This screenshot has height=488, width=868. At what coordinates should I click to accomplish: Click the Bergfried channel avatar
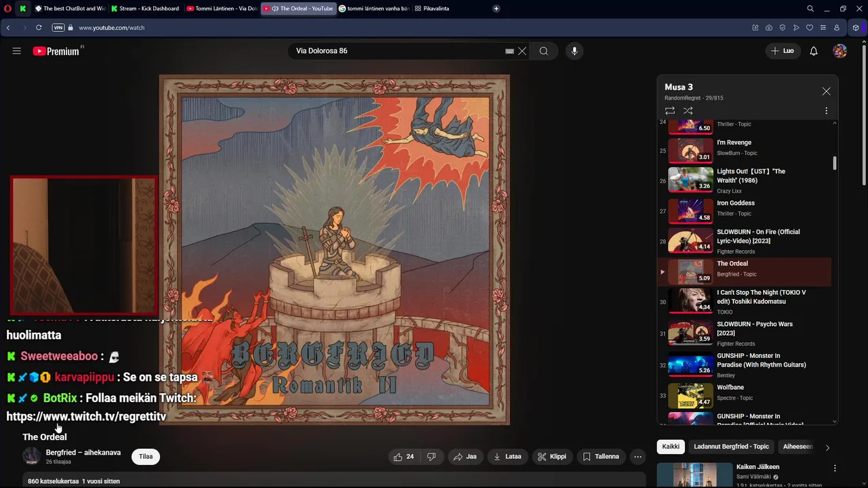31,456
